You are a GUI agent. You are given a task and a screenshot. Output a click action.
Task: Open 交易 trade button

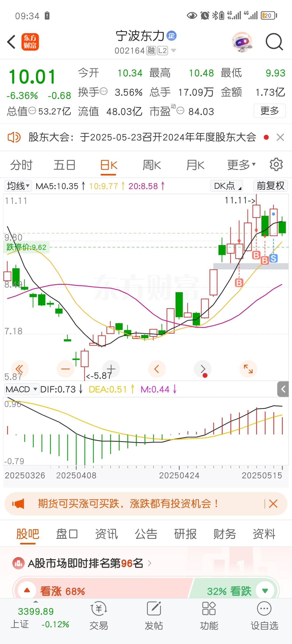pos(99,616)
